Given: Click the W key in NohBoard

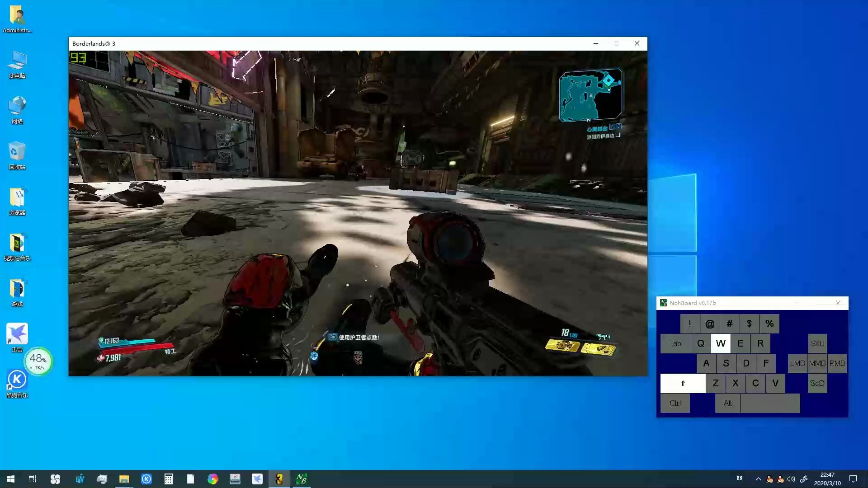Looking at the screenshot, I should click(721, 343).
